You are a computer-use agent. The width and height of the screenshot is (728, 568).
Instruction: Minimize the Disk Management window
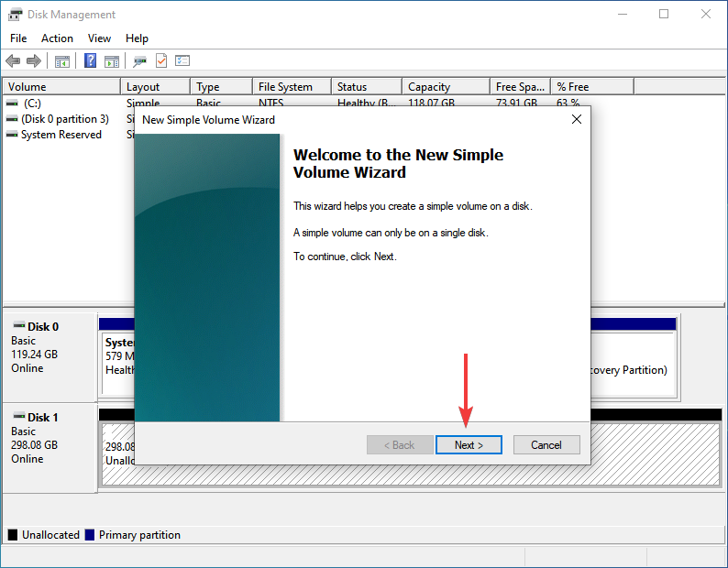623,15
